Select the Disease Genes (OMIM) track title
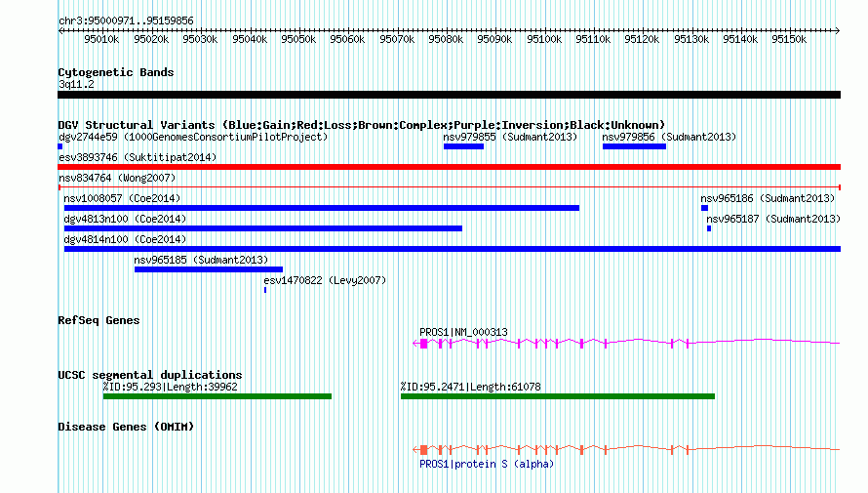Image resolution: width=868 pixels, height=493 pixels. (126, 427)
